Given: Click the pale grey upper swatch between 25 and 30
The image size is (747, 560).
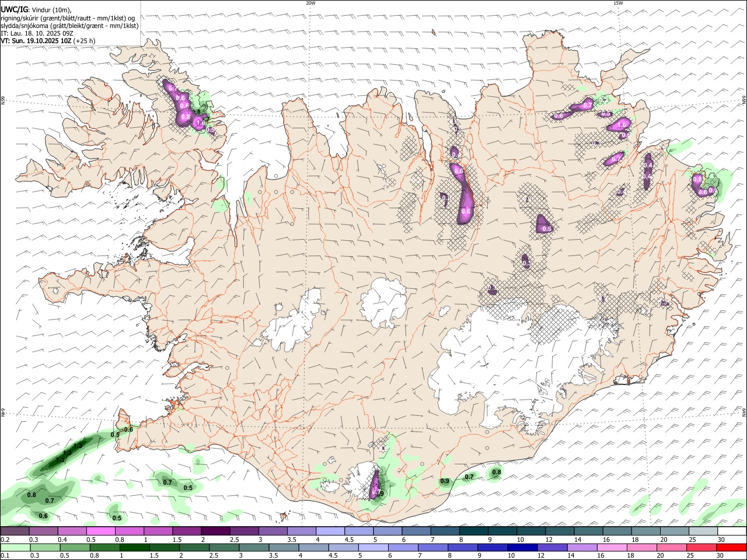Looking at the screenshot, I should pyautogui.click(x=703, y=531).
